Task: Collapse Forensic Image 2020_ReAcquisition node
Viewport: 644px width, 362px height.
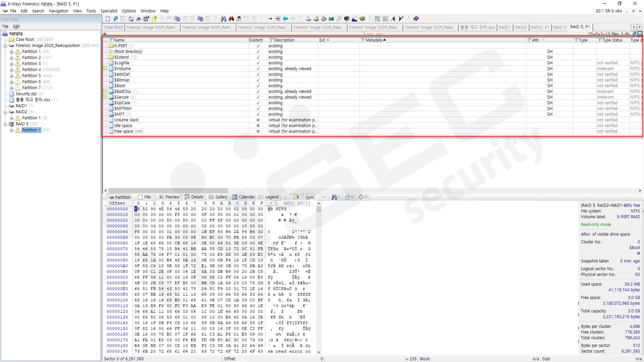Action: (5, 46)
